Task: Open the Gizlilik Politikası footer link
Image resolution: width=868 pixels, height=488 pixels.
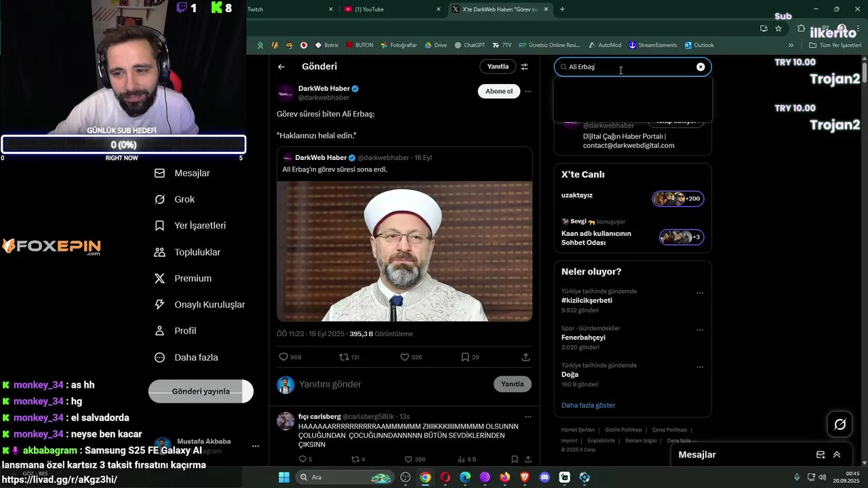Action: click(x=623, y=430)
